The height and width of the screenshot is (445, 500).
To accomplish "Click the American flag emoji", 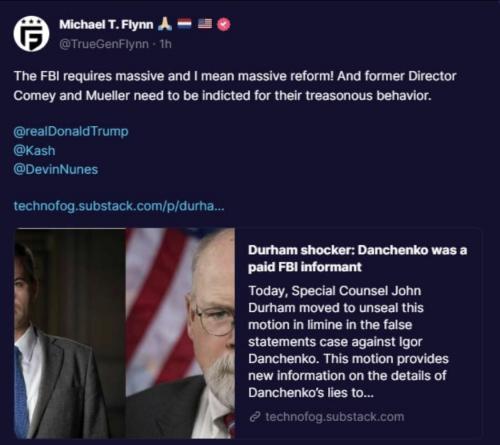I will pyautogui.click(x=205, y=24).
